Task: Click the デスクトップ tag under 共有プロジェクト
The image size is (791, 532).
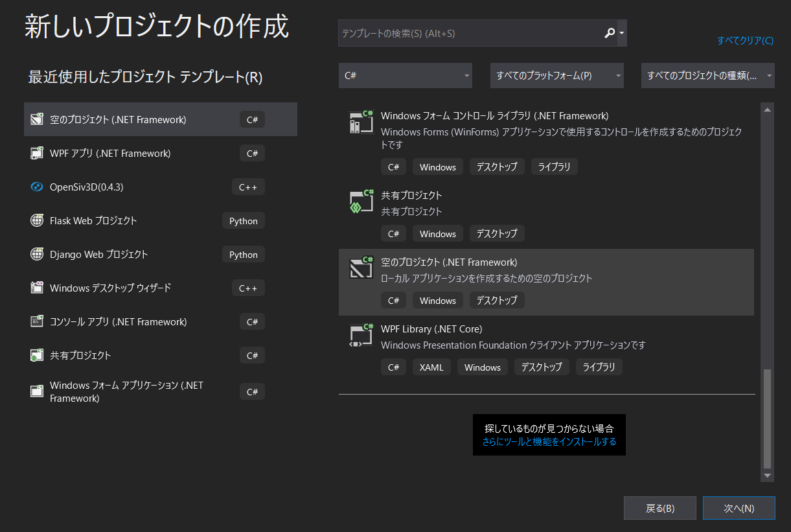Action: (x=497, y=233)
